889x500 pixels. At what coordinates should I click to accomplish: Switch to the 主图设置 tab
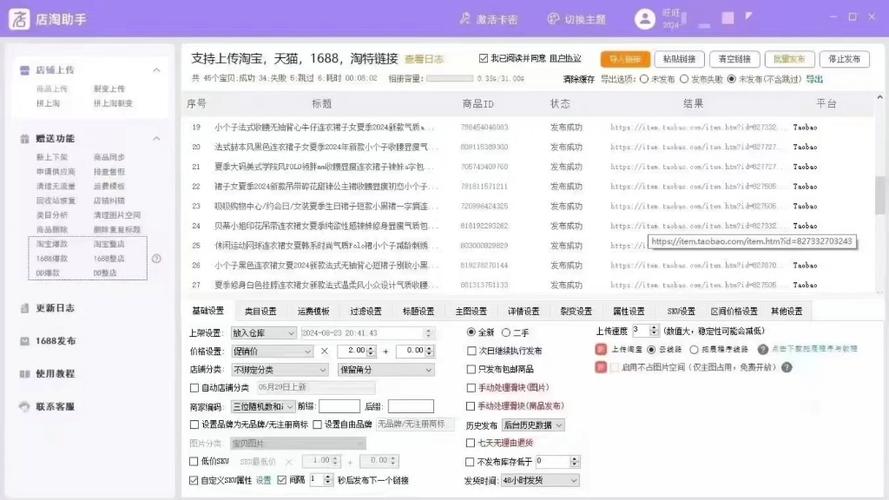[471, 311]
